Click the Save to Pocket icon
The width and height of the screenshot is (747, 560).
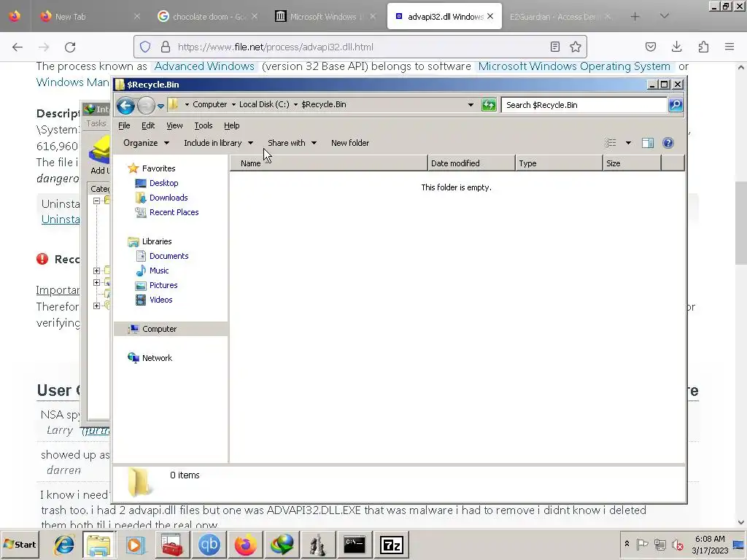pos(650,47)
